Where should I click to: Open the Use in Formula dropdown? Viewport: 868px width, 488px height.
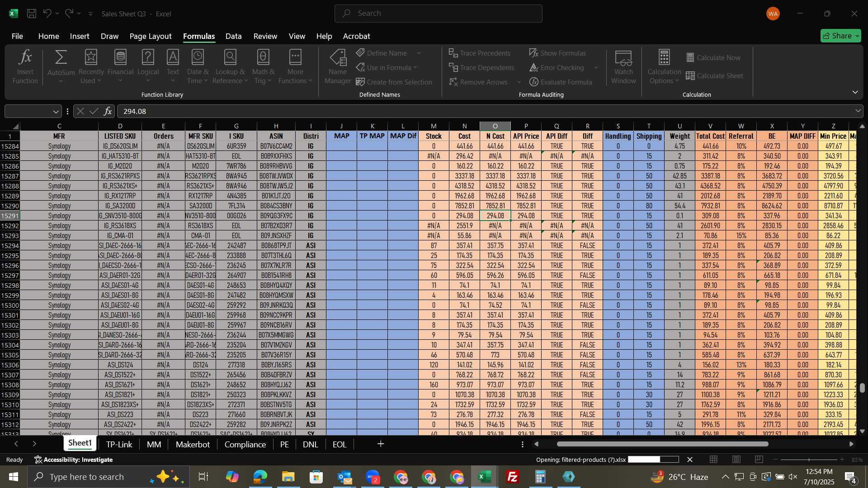tap(387, 68)
